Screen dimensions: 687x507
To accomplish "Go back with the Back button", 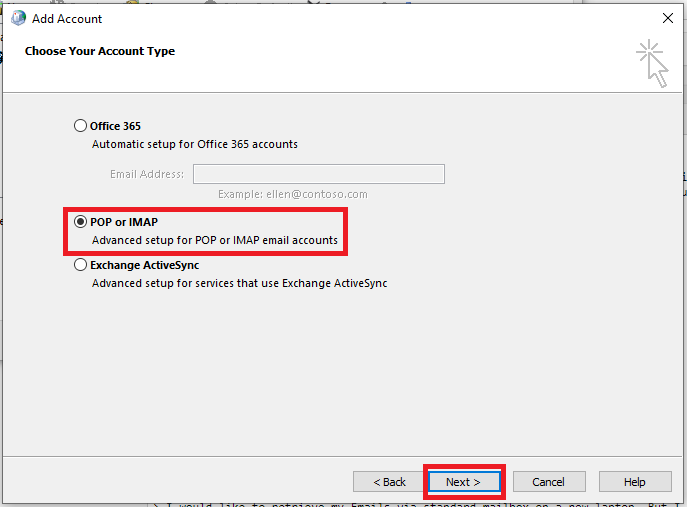I will [389, 482].
